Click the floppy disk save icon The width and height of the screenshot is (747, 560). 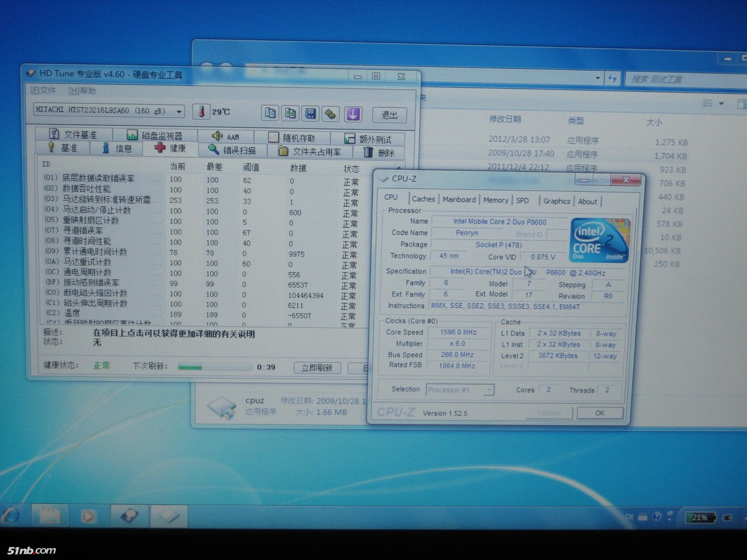(x=310, y=114)
